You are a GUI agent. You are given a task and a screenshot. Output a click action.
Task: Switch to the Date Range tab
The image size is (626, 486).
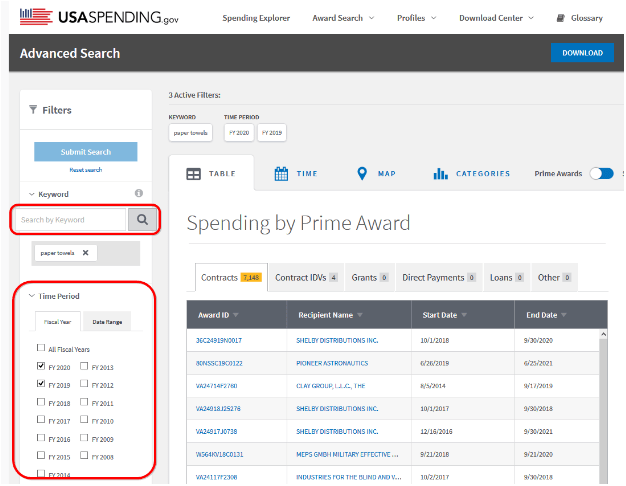tap(107, 321)
